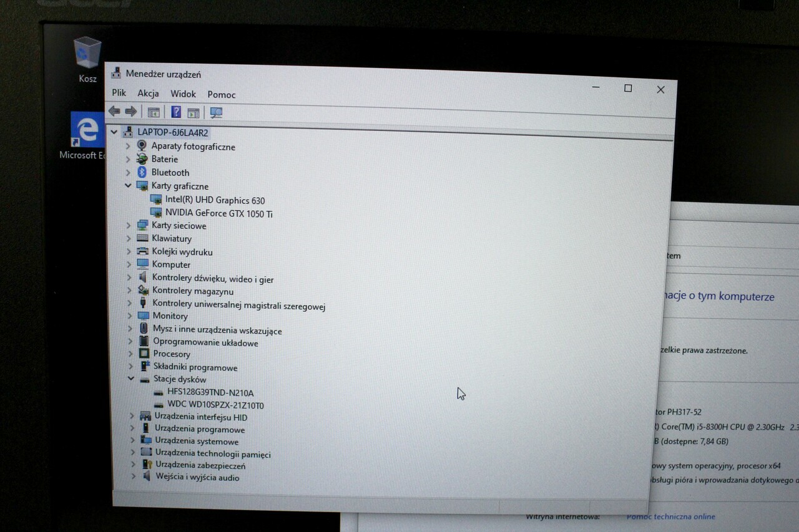Viewport: 799px width, 532px height.
Task: Open the Akcja menu
Action: point(149,94)
